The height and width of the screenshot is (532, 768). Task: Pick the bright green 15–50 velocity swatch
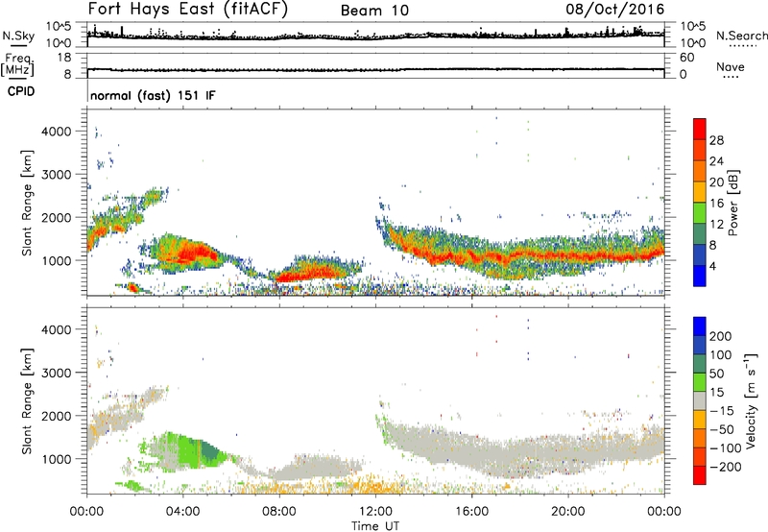[x=700, y=382]
